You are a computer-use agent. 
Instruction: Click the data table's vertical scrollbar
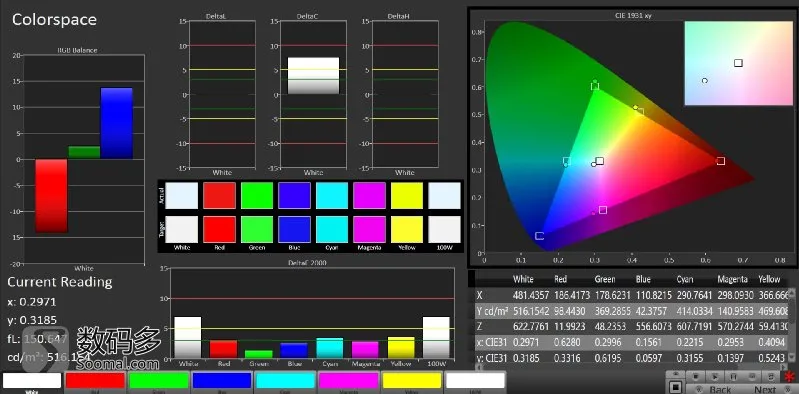(x=792, y=326)
